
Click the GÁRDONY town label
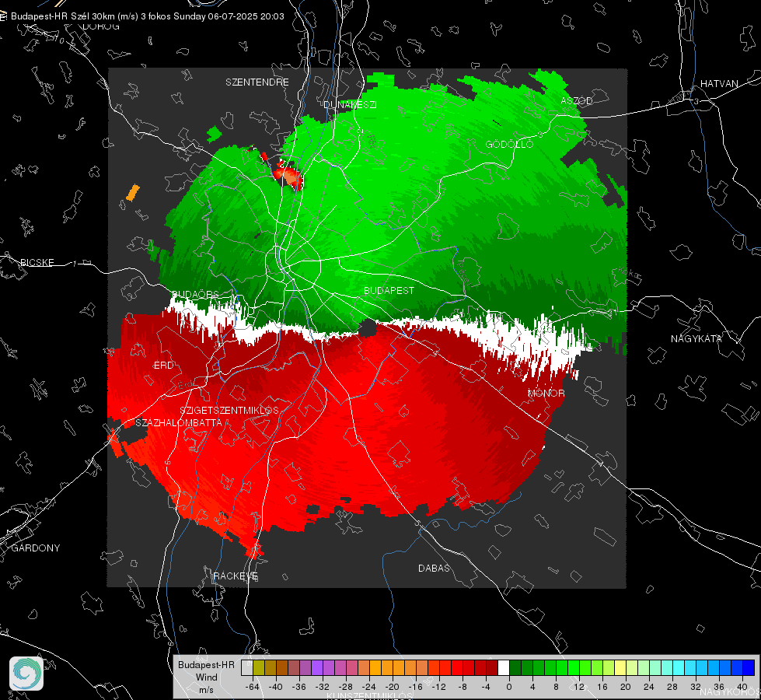point(36,548)
